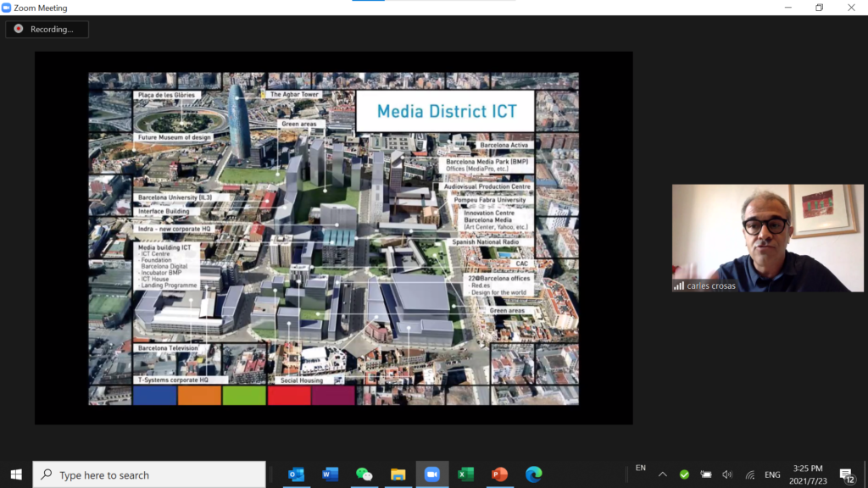Restore down the Zoom Meeting window
Screen dimensions: 868x488
[x=819, y=8]
